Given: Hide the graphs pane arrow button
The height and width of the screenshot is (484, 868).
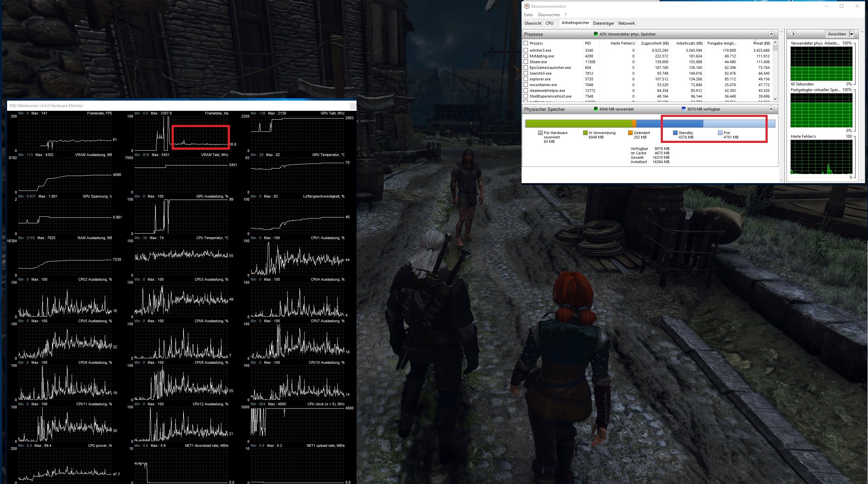Looking at the screenshot, I should click(793, 34).
